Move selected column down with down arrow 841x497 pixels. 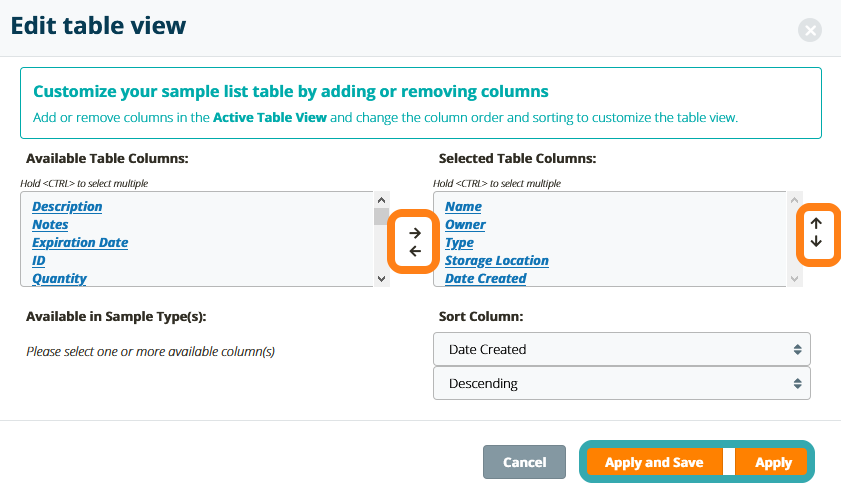pyautogui.click(x=816, y=242)
